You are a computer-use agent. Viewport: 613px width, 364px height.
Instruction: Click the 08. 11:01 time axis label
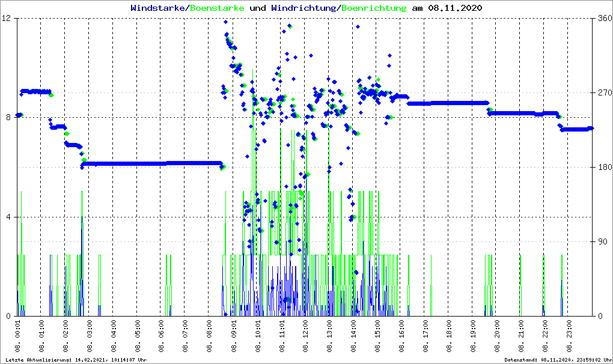coord(281,336)
